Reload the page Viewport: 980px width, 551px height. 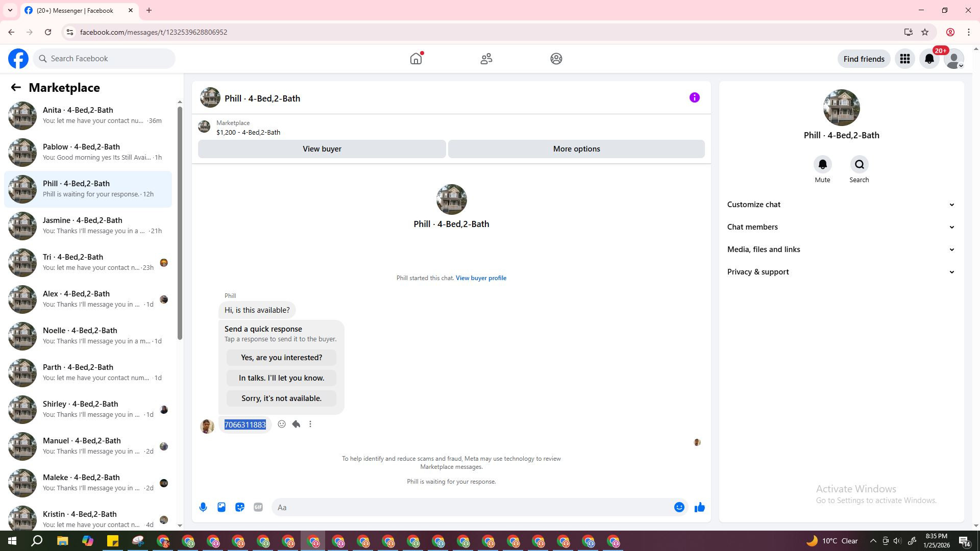coord(48,32)
